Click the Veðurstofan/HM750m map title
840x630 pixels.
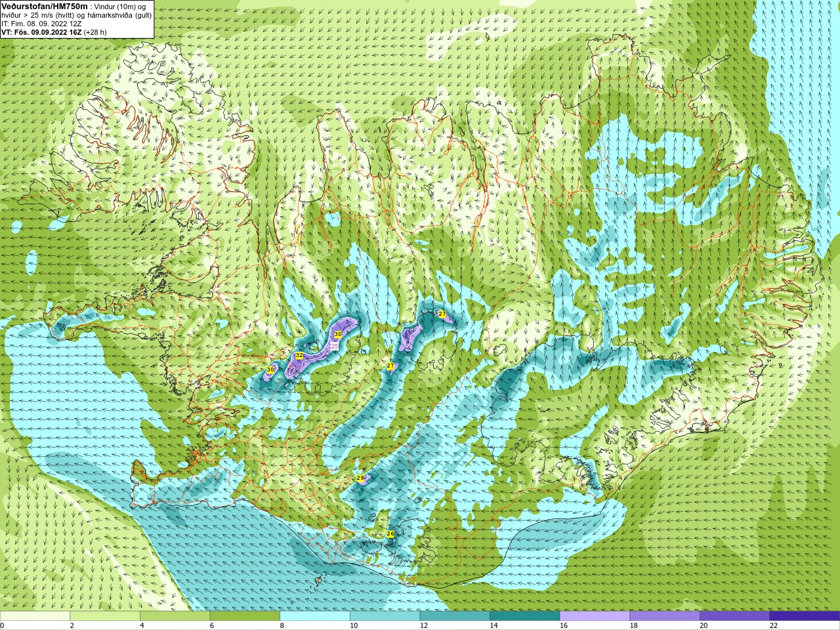pyautogui.click(x=44, y=6)
